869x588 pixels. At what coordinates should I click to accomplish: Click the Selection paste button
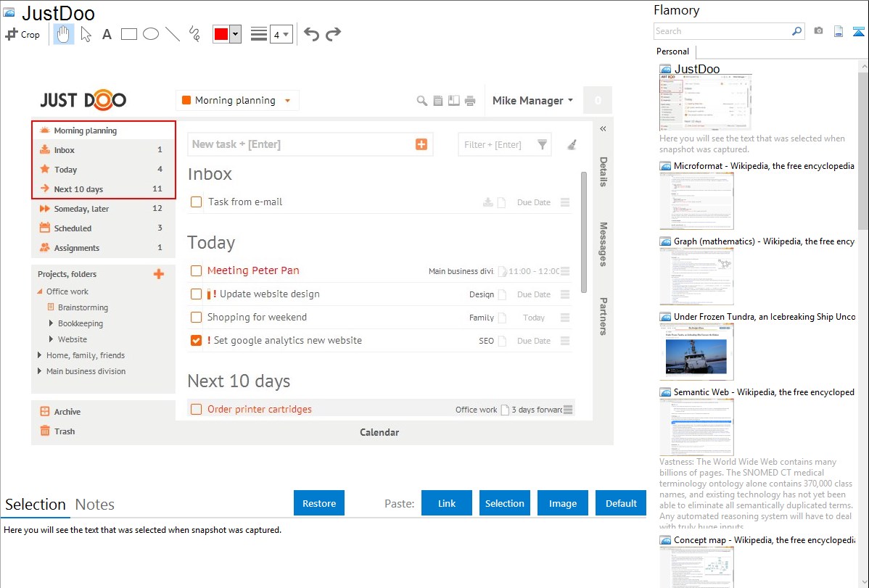(x=505, y=503)
